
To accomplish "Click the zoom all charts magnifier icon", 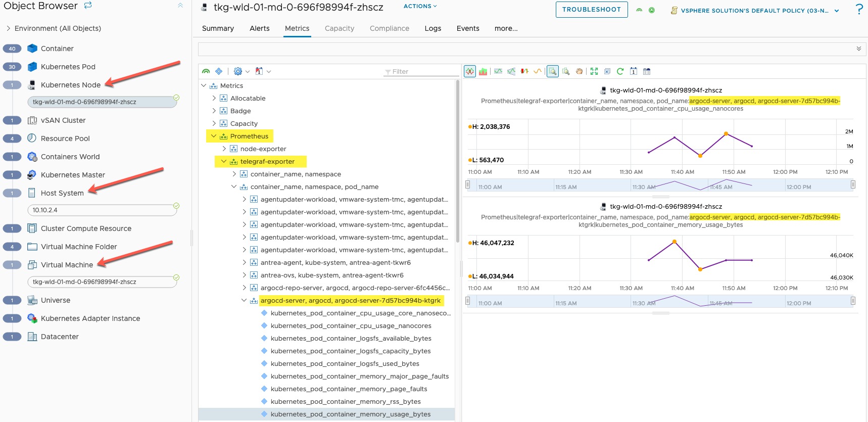I will pos(566,71).
